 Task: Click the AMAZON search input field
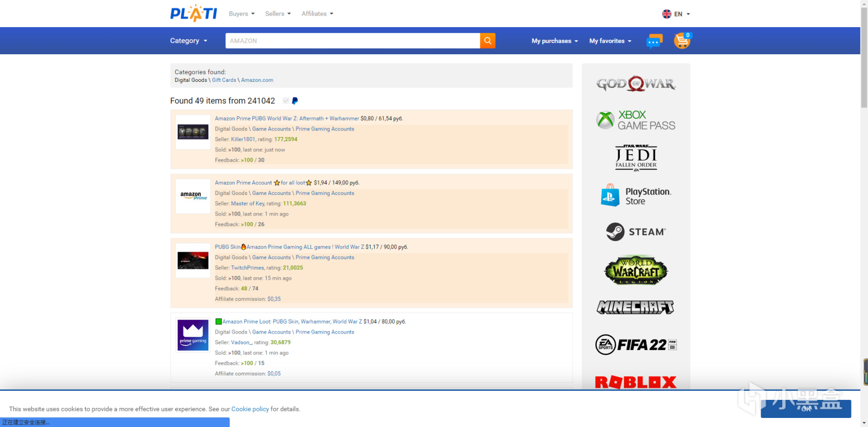click(x=353, y=41)
